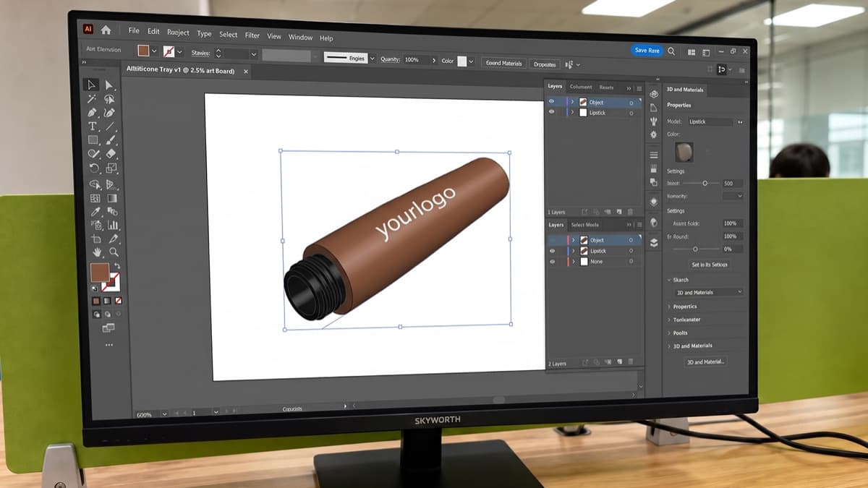Open the edit toolbar three dots

tap(109, 345)
